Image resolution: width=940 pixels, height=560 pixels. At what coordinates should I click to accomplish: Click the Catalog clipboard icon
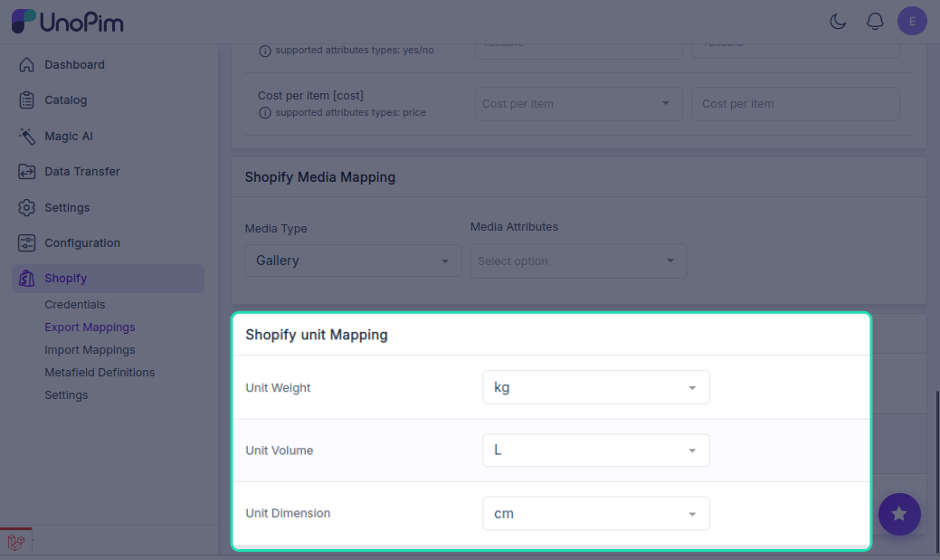[x=26, y=100]
